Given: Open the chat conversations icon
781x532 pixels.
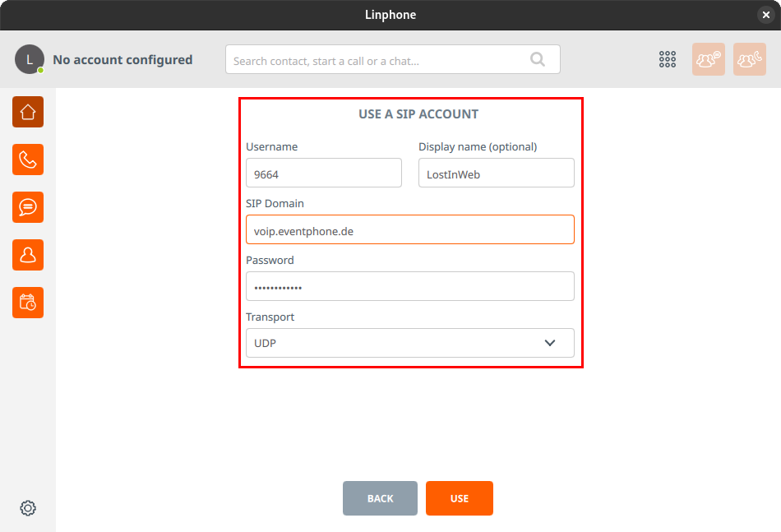Looking at the screenshot, I should (28, 207).
